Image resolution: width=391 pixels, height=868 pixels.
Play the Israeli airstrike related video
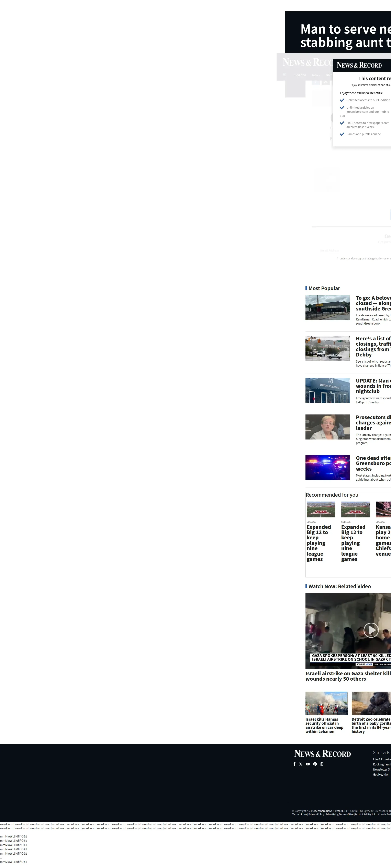371,630
